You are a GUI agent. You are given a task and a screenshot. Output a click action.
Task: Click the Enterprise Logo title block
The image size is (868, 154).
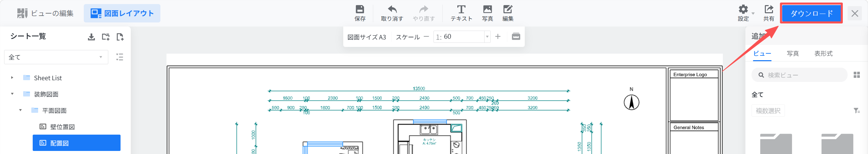click(x=694, y=95)
